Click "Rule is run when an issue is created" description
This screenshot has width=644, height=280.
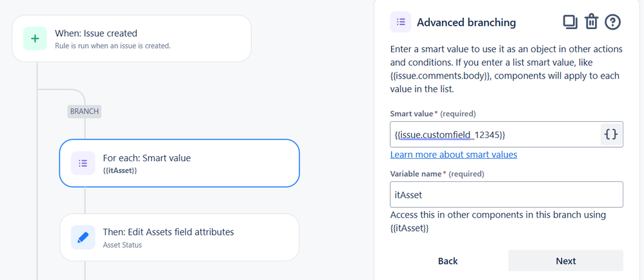113,46
